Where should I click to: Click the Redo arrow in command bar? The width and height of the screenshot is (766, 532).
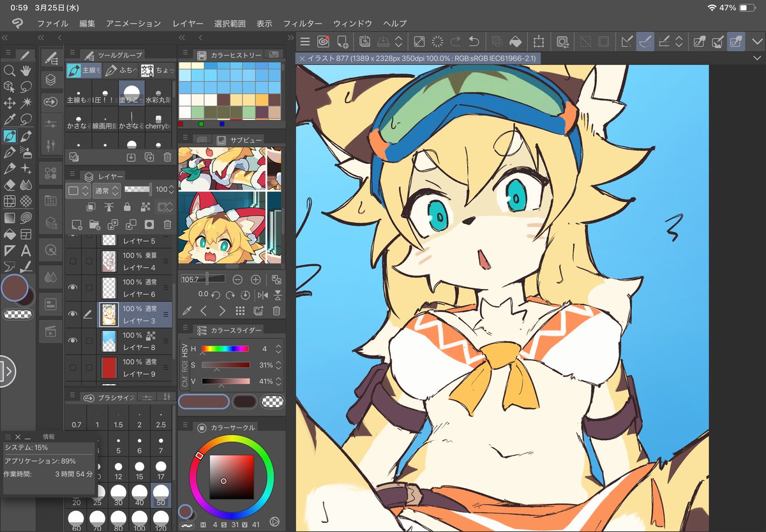456,42
